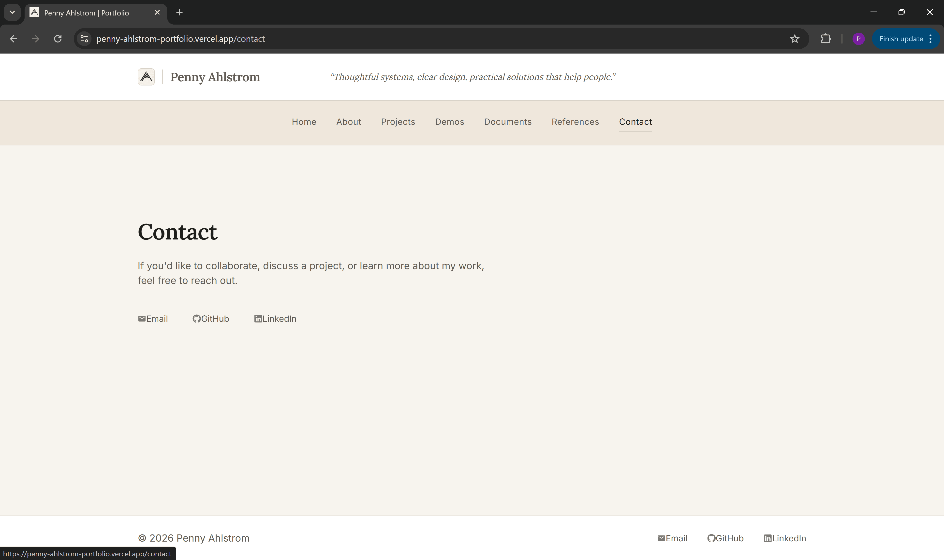
Task: Switch to the Projects navigation item
Action: point(398,122)
